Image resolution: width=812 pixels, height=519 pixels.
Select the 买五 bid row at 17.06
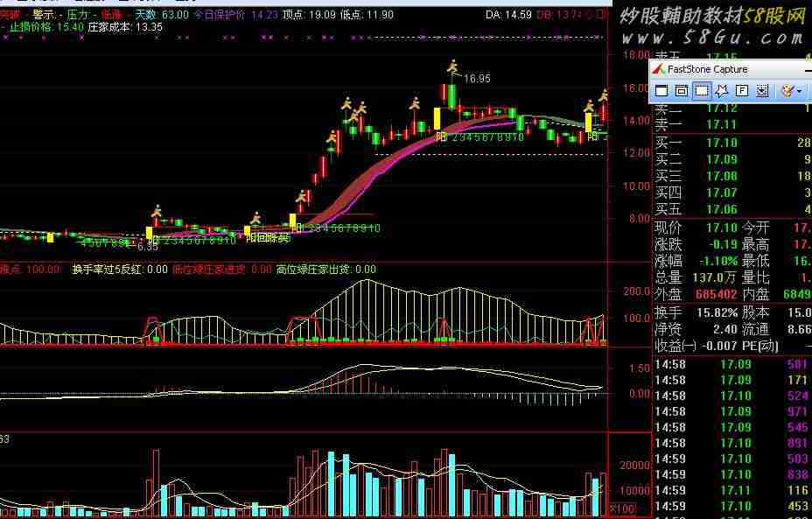[x=731, y=209]
